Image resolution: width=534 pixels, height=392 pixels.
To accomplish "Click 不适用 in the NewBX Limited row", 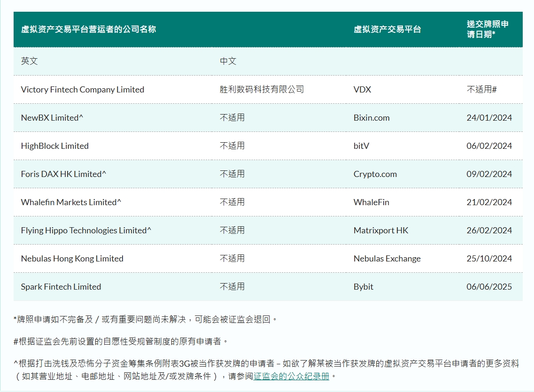I will tap(232, 118).
